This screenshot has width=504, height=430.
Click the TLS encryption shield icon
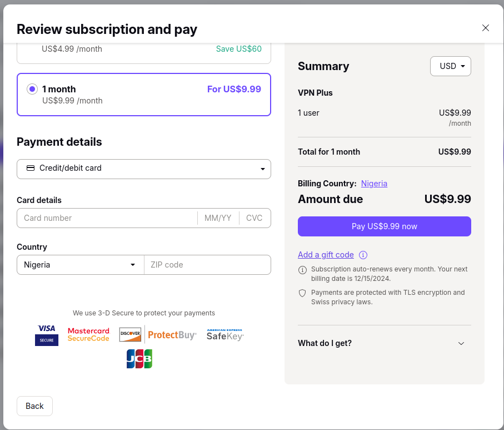pyautogui.click(x=302, y=294)
